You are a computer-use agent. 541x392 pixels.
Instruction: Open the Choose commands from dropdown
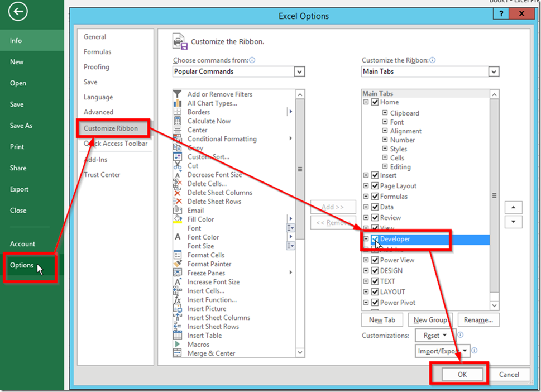(299, 72)
